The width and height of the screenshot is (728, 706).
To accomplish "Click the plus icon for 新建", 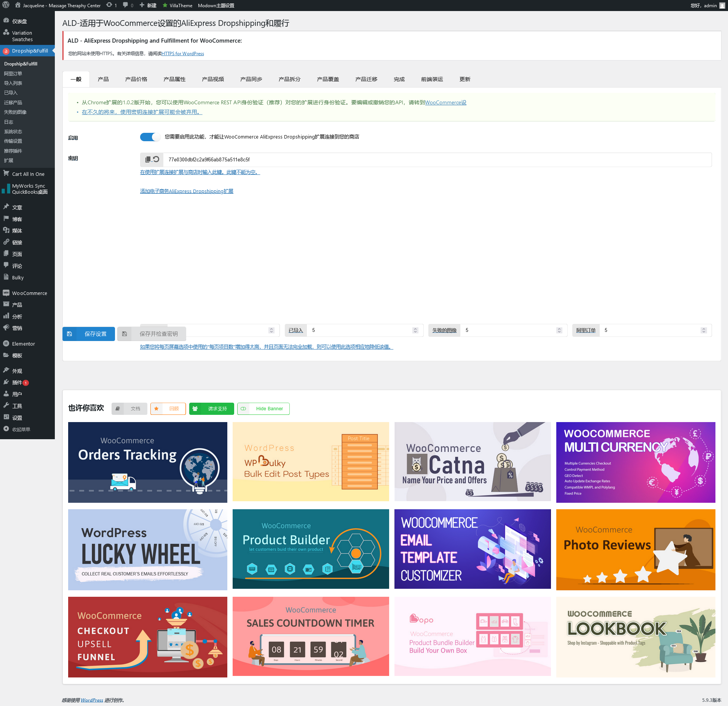I will (x=142, y=5).
